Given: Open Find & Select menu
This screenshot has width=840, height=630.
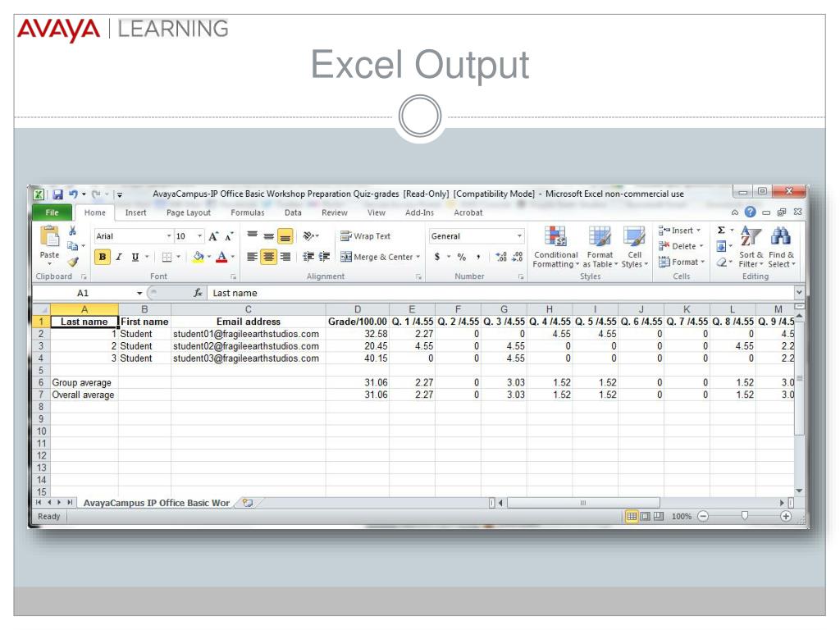Looking at the screenshot, I should 781,246.
